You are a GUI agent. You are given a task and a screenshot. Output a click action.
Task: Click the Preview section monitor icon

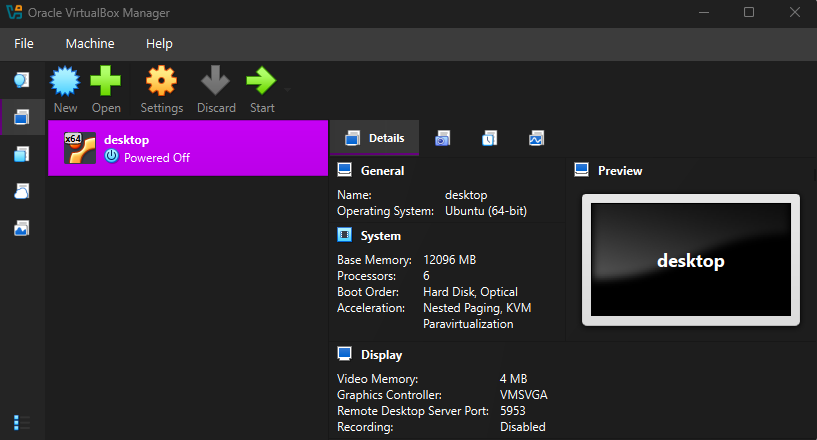point(581,170)
